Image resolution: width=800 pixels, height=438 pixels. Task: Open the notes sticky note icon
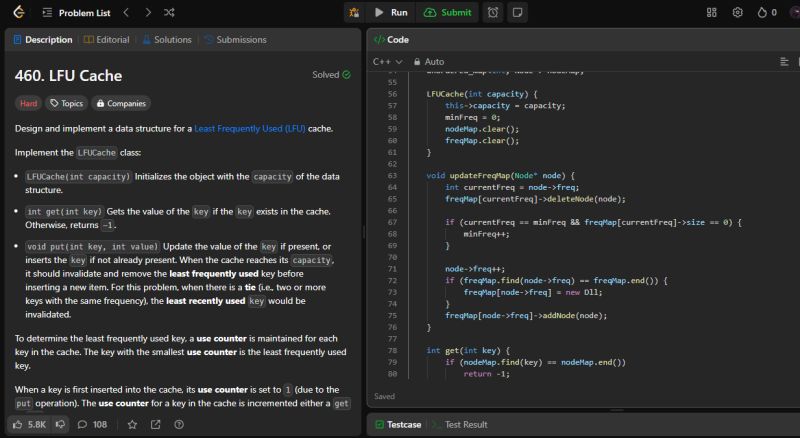tap(517, 13)
